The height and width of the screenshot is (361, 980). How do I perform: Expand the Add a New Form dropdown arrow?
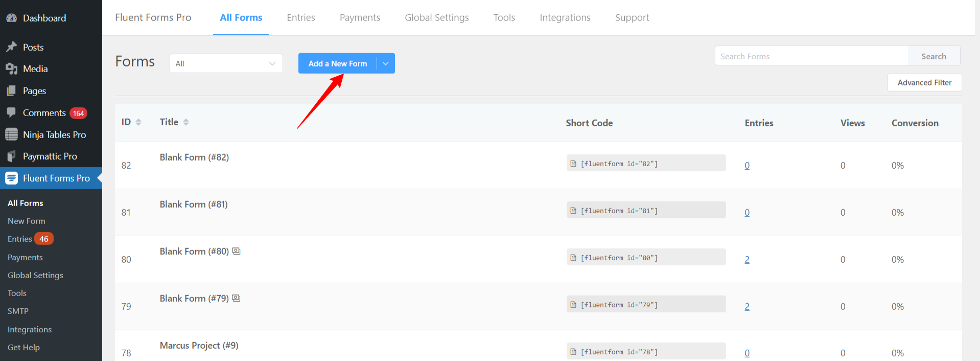[x=386, y=63]
